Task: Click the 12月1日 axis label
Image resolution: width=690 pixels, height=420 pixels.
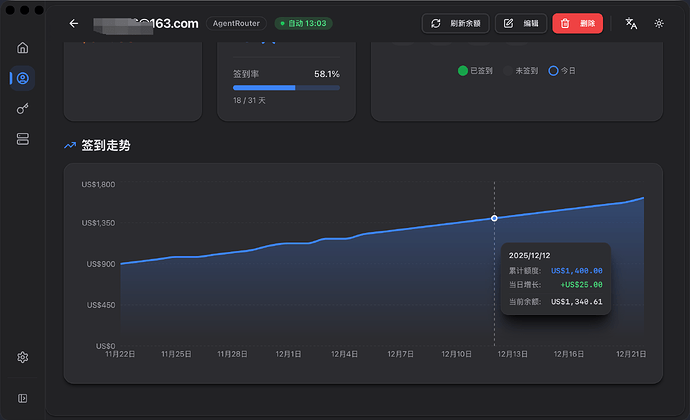Action: point(288,354)
